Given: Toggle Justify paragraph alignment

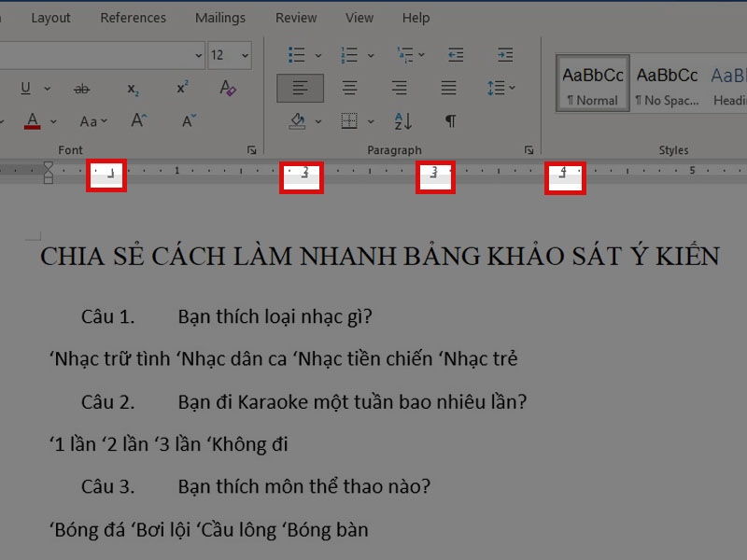Looking at the screenshot, I should 448,88.
